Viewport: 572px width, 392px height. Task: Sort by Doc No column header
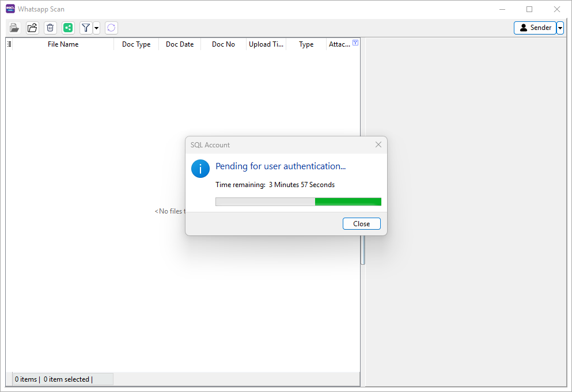tap(224, 44)
